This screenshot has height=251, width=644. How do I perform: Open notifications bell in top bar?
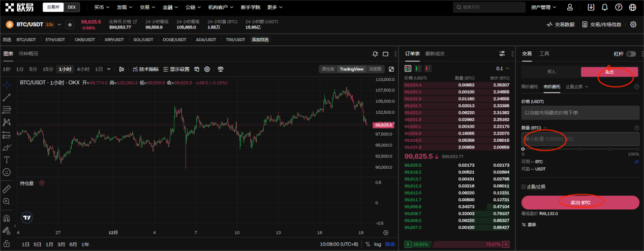[x=604, y=7]
